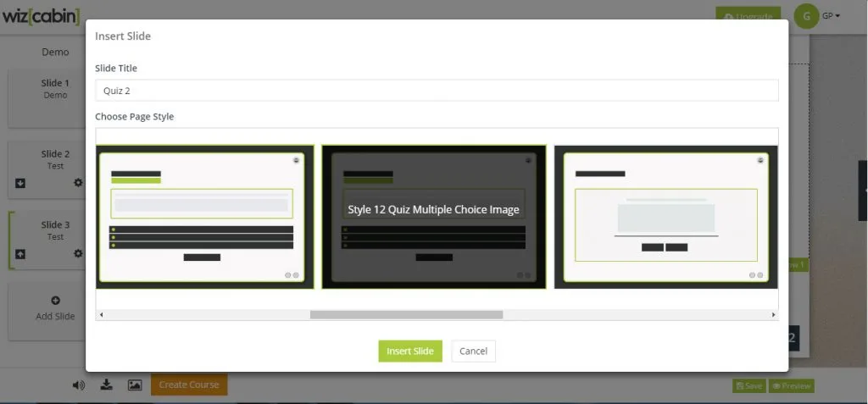Select the first quiz page style thumbnail
Screen dimensions: 868x404
(x=205, y=217)
